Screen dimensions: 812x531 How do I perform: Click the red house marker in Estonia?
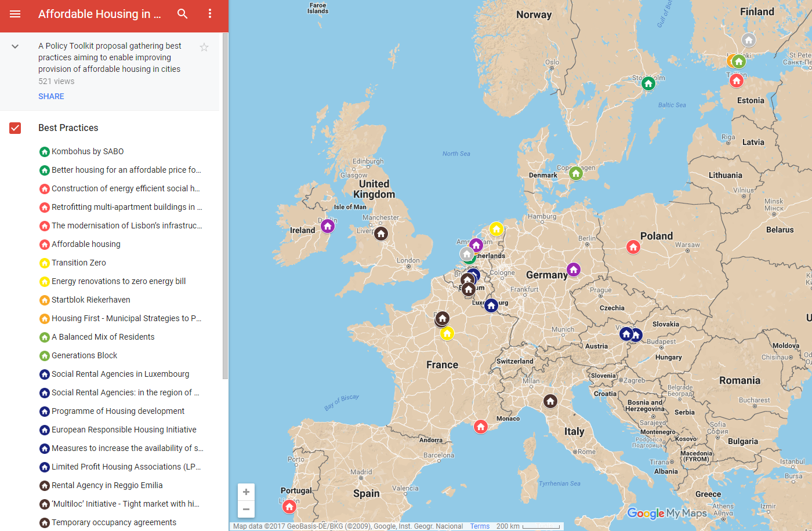point(737,80)
